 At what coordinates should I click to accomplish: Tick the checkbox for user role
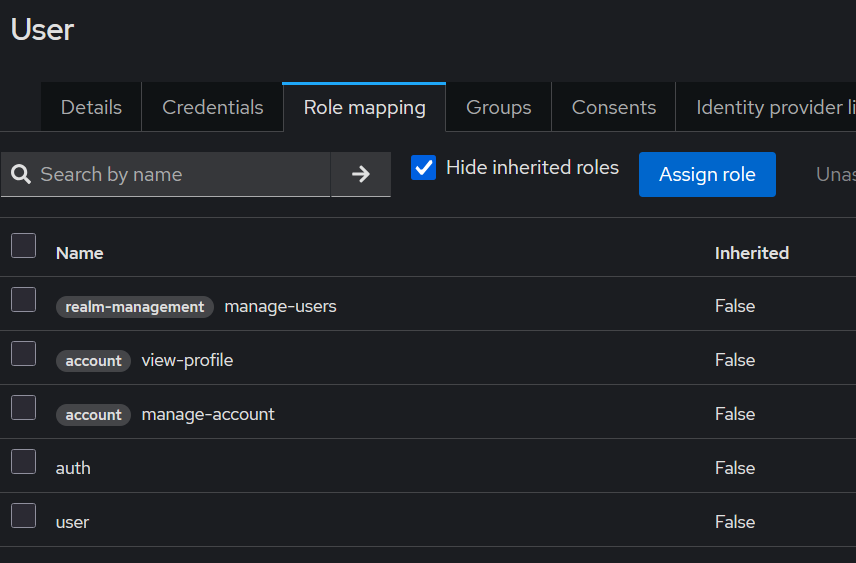pyautogui.click(x=24, y=516)
